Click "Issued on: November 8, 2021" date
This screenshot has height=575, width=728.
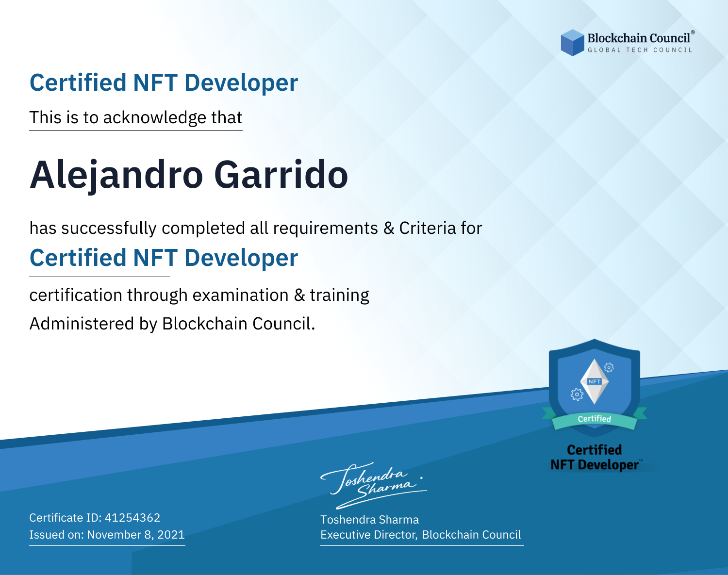pos(107,535)
